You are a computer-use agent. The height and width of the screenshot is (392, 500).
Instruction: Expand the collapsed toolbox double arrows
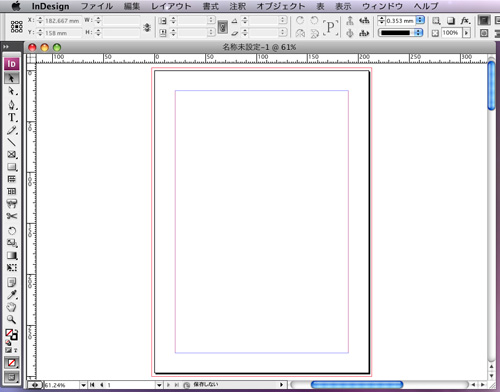[6, 47]
